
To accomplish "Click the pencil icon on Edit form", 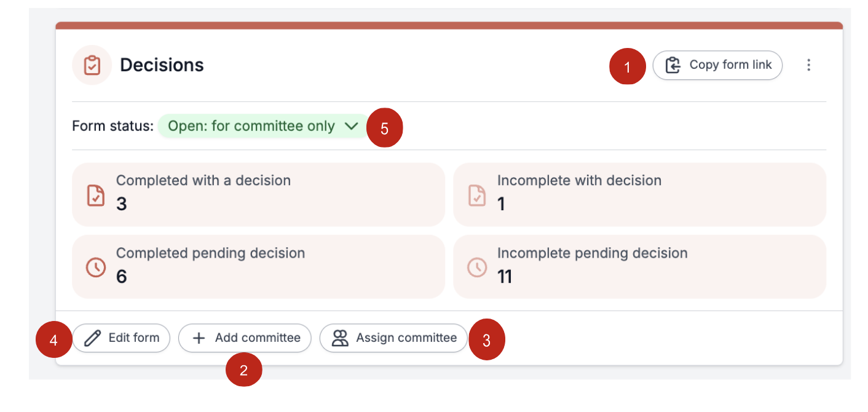I will (x=92, y=338).
